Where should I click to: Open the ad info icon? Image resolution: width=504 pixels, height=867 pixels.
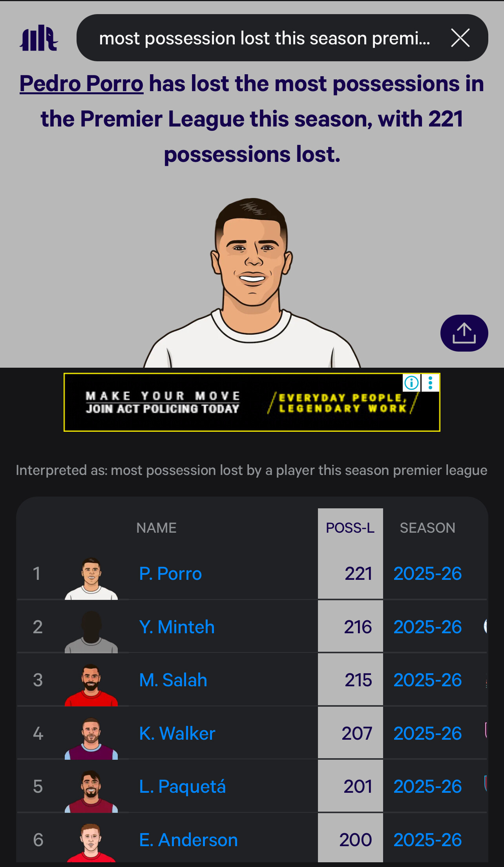[411, 383]
